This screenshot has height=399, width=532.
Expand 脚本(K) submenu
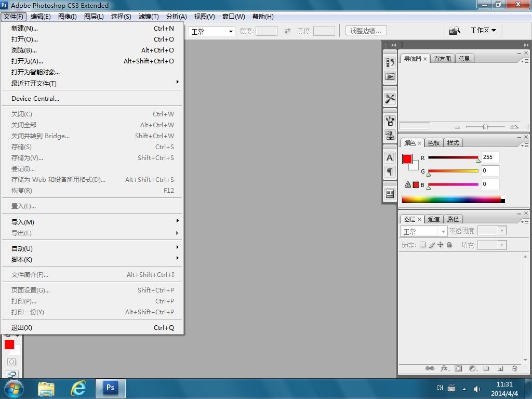coord(92,259)
